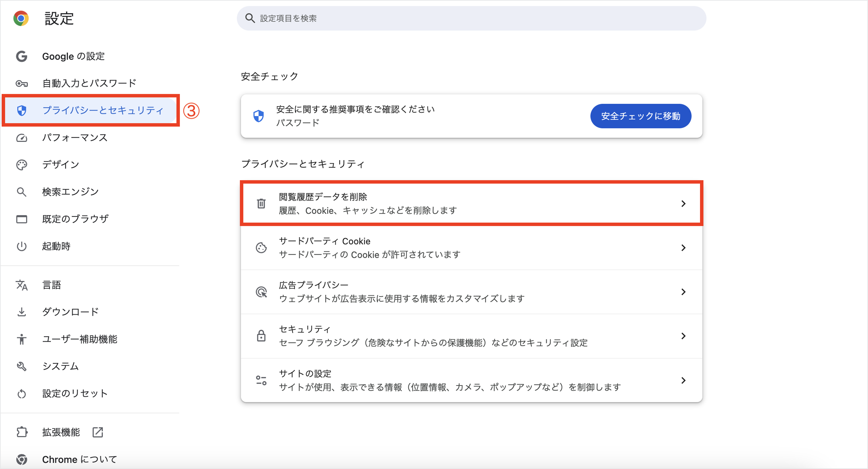Click the wrench icon for システム
The height and width of the screenshot is (469, 868).
[x=22, y=366]
